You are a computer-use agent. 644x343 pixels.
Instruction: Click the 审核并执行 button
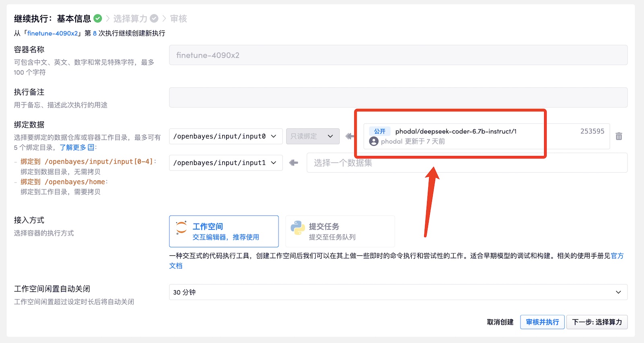pyautogui.click(x=542, y=322)
